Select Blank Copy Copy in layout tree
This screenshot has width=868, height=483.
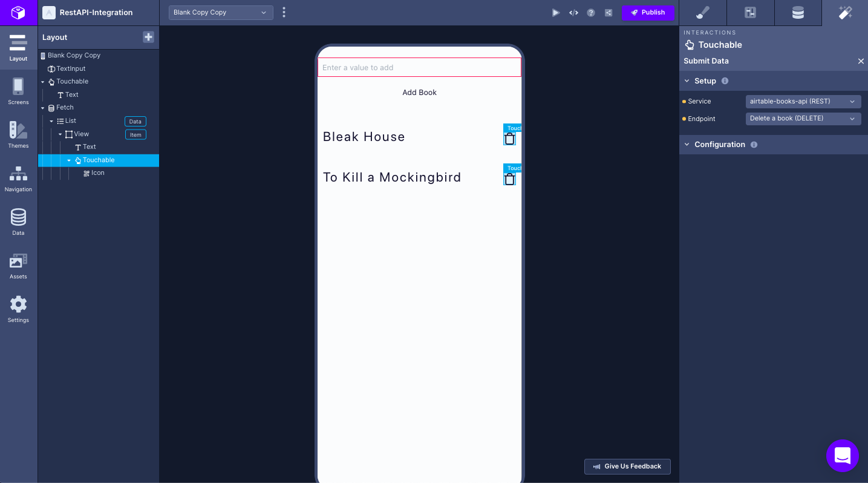pos(74,56)
